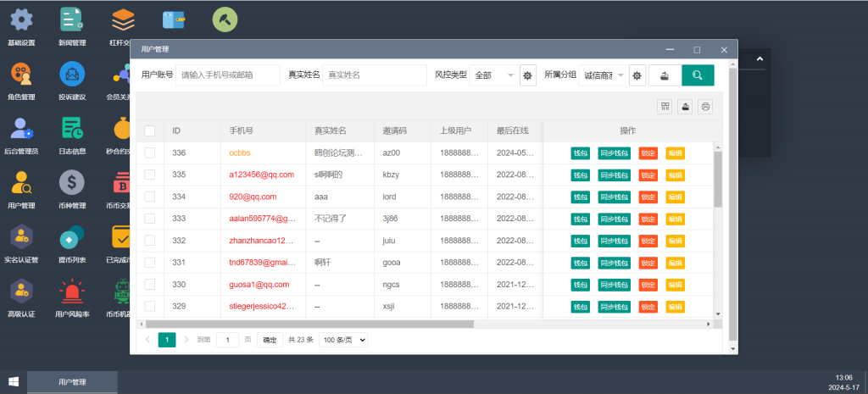868x394 pixels.
Task: Check the box for user ID 330
Action: pos(149,285)
